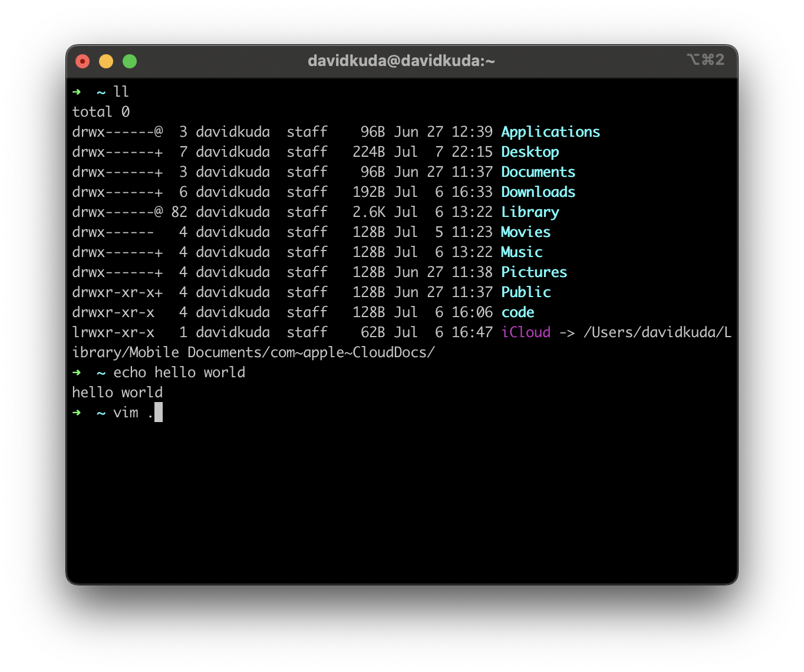Click the 11:38 timestamp for Pictures

(472, 272)
